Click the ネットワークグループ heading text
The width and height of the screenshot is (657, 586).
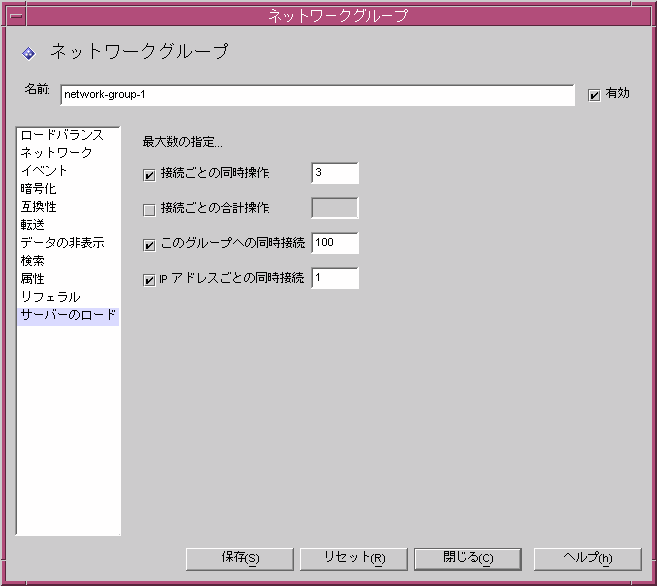(x=139, y=51)
